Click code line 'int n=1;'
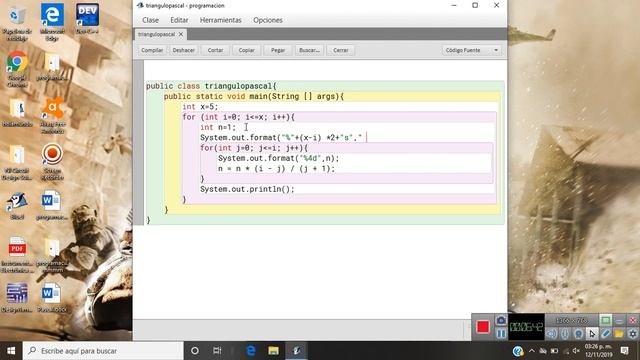The height and width of the screenshot is (360, 640). coord(218,127)
